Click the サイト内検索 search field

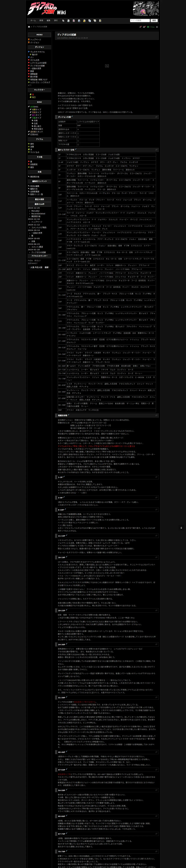pos(140,21)
